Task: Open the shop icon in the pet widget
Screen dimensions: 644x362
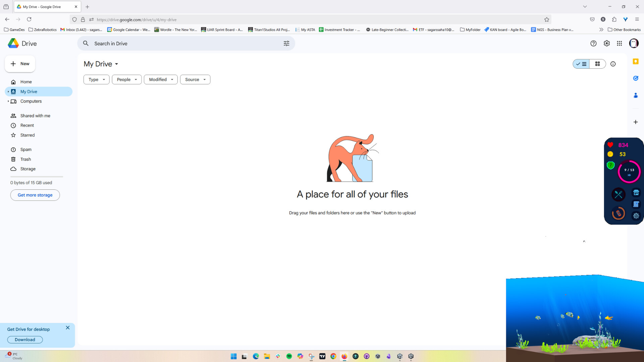Action: 637,193
